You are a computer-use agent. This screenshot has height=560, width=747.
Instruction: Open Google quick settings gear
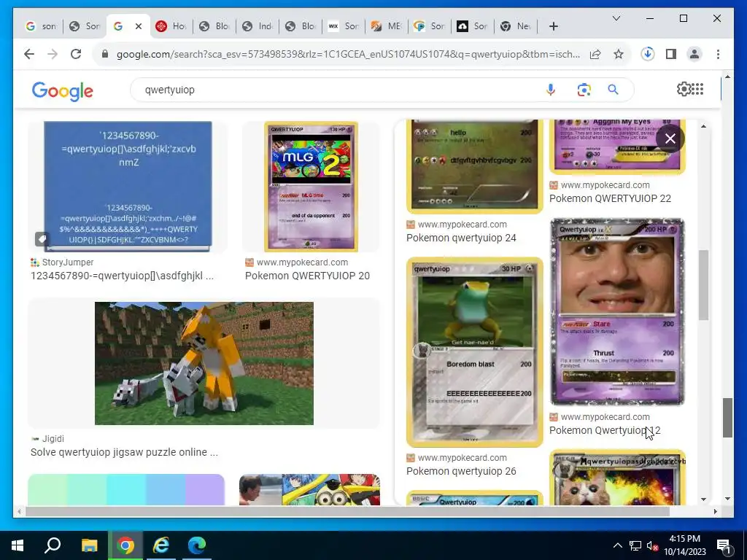pyautogui.click(x=684, y=89)
